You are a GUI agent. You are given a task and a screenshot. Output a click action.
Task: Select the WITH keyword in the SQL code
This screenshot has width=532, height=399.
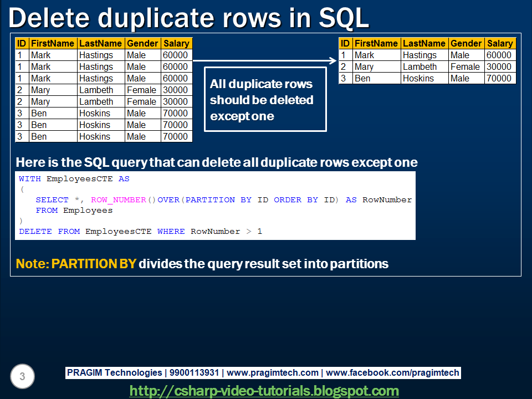click(30, 178)
